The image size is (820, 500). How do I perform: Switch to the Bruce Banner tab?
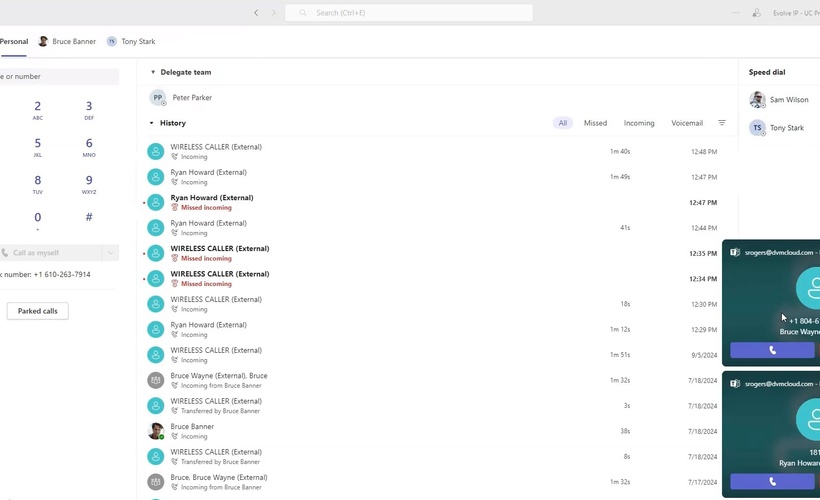[67, 41]
